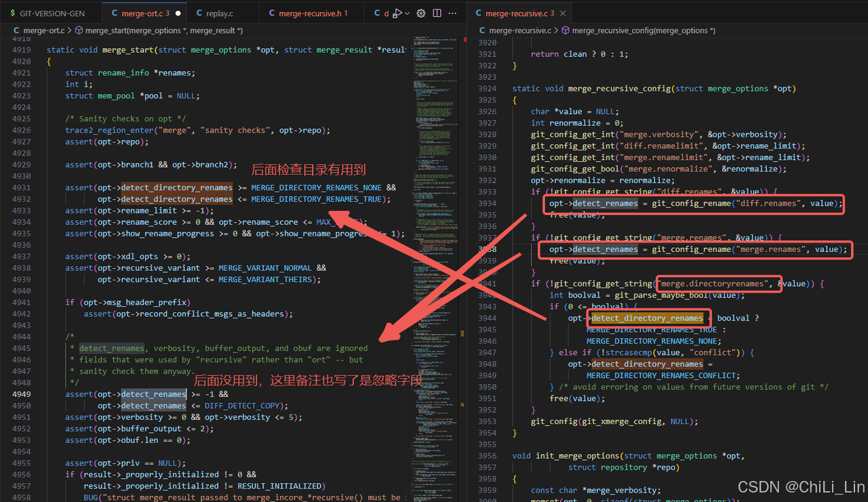Click the cube symbol icon before merge_recursive_config breadcrumb
The height and width of the screenshot is (502, 868).
tap(565, 30)
